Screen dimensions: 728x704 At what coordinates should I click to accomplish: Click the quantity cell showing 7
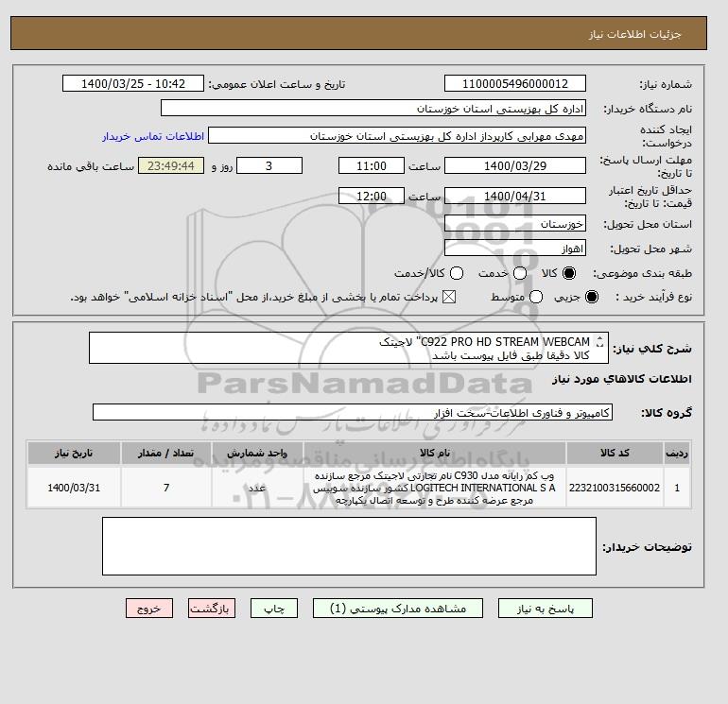tap(166, 488)
